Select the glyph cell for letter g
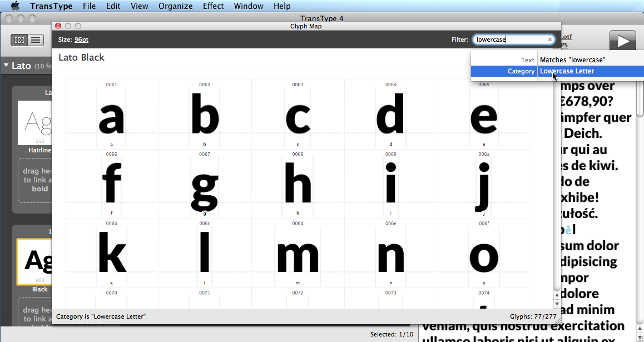 205,184
